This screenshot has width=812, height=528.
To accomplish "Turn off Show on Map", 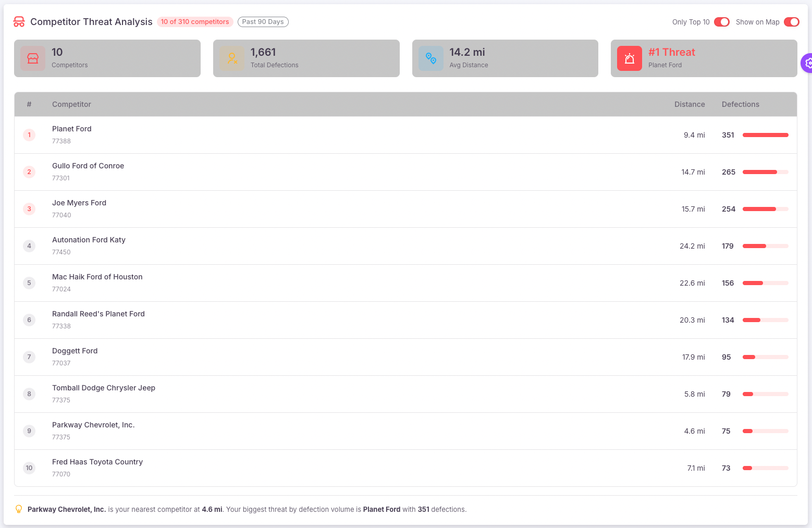I will [x=792, y=22].
